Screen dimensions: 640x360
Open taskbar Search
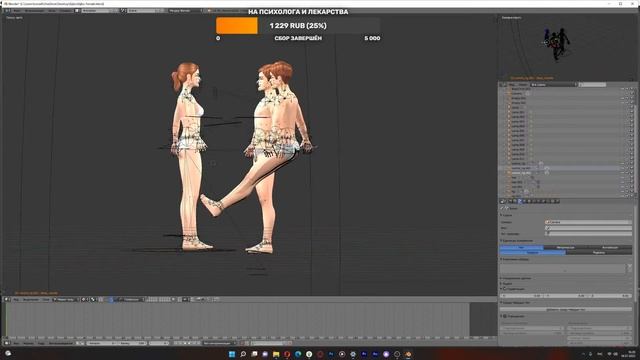point(243,354)
